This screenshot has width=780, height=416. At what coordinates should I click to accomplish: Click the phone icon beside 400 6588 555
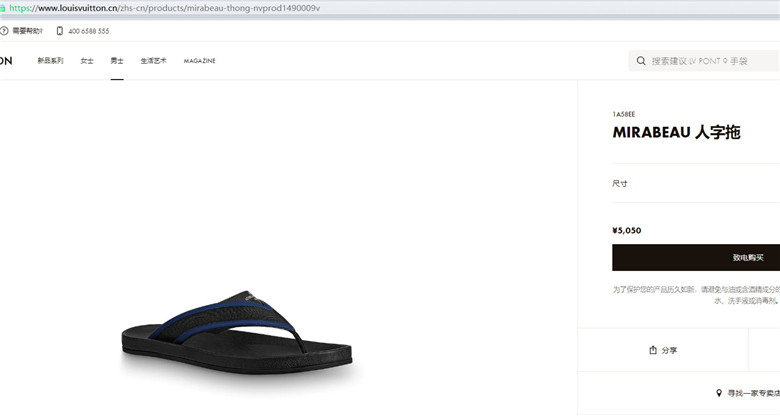(x=60, y=31)
